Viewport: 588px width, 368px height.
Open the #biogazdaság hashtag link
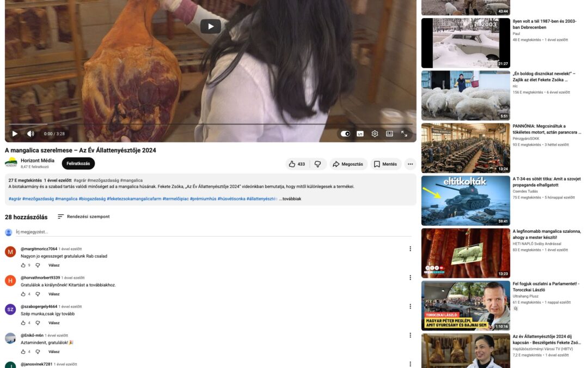[x=92, y=198]
